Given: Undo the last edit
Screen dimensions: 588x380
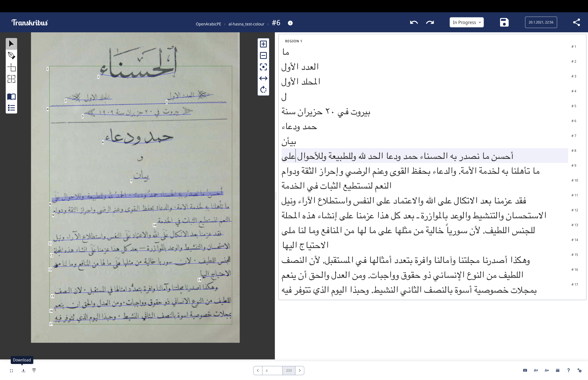Looking at the screenshot, I should click(x=414, y=22).
